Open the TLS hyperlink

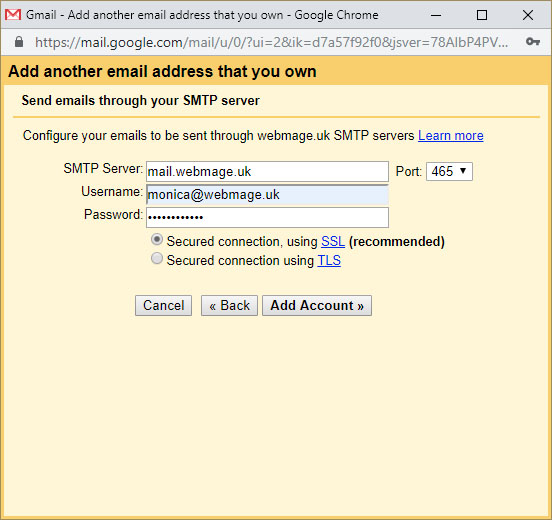(x=329, y=261)
